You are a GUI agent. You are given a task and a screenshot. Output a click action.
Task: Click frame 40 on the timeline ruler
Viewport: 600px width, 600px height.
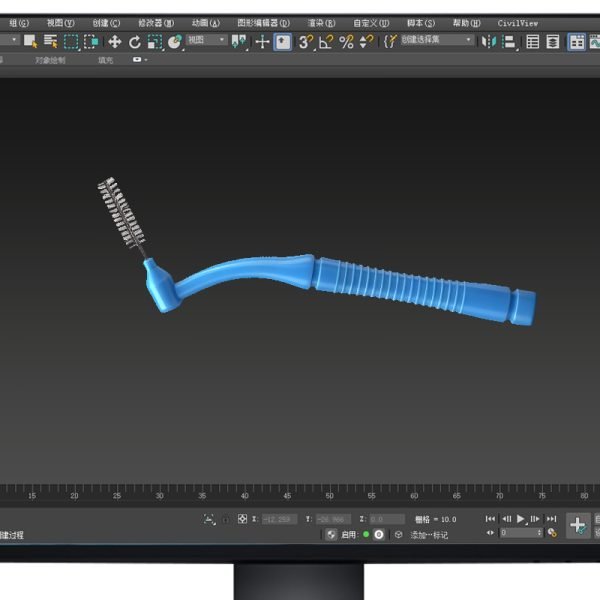coord(245,496)
